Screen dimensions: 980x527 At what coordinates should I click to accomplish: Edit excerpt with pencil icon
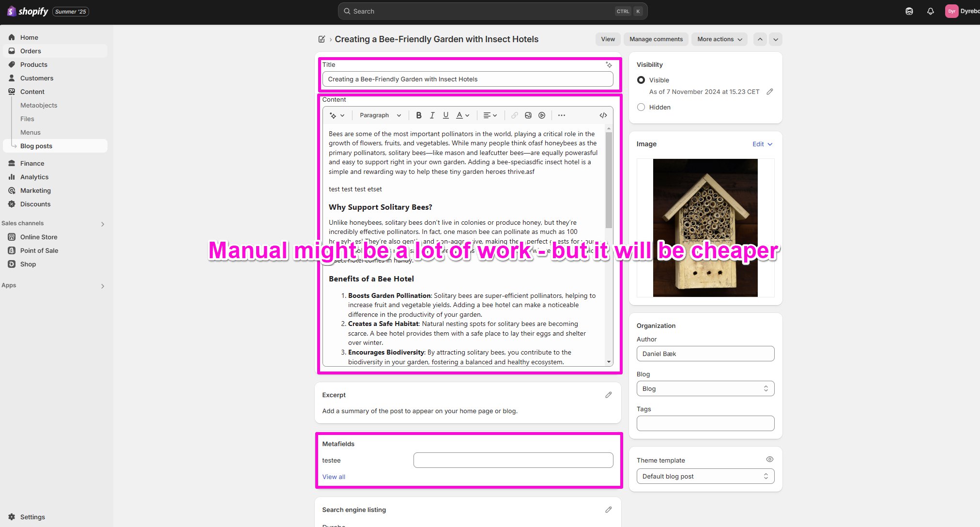click(x=608, y=395)
